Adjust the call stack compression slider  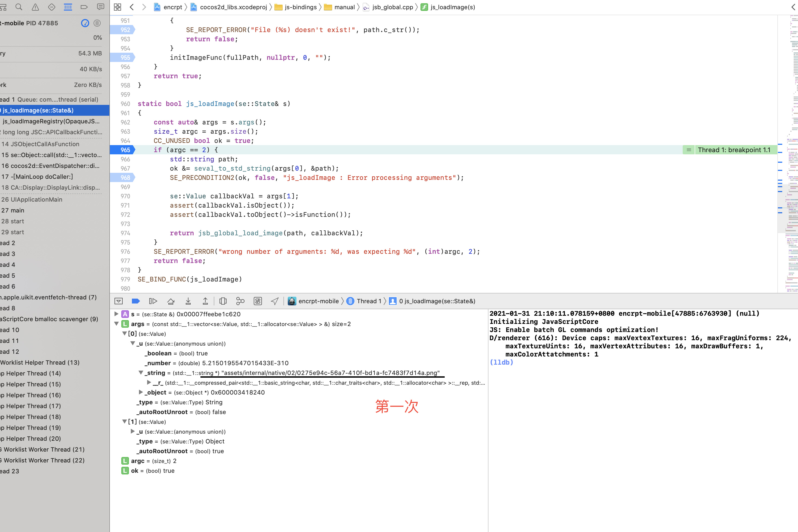pos(97,23)
